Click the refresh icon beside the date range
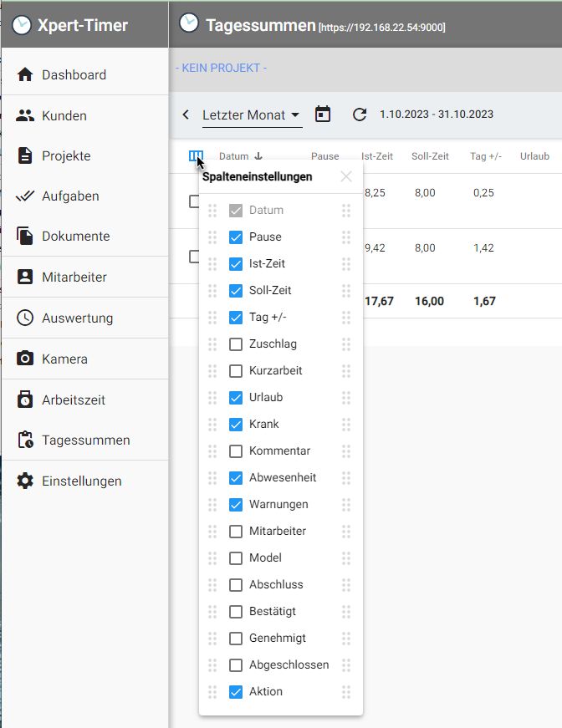562x728 pixels. 360,115
